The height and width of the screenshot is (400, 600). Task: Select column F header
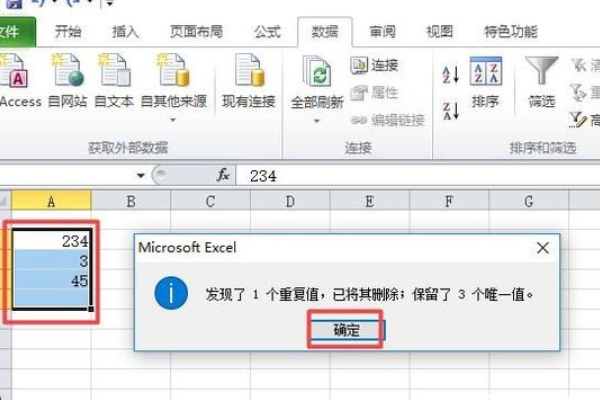tap(449, 201)
